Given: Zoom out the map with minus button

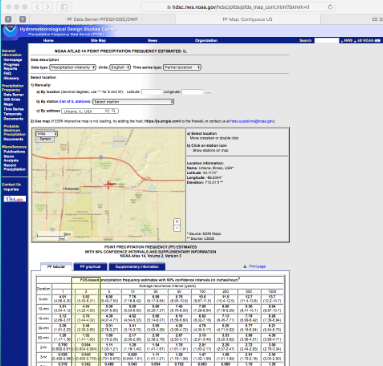Looking at the screenshot, I should tap(177, 228).
